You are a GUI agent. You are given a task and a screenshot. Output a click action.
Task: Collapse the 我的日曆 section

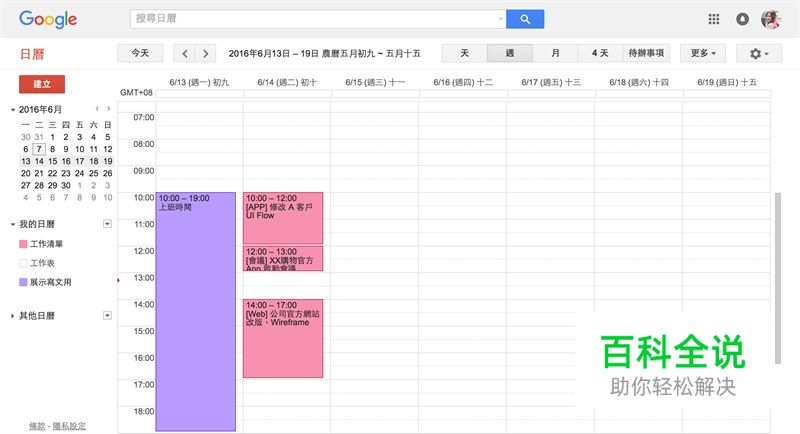(13, 224)
